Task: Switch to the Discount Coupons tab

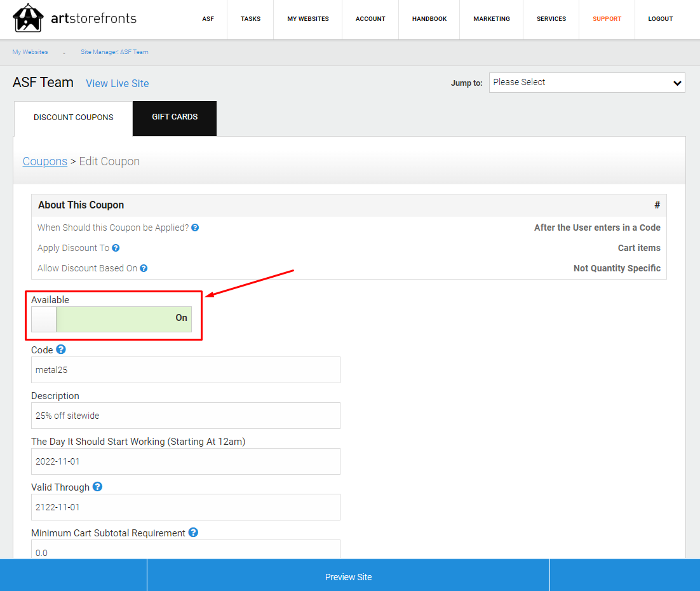Action: click(74, 118)
